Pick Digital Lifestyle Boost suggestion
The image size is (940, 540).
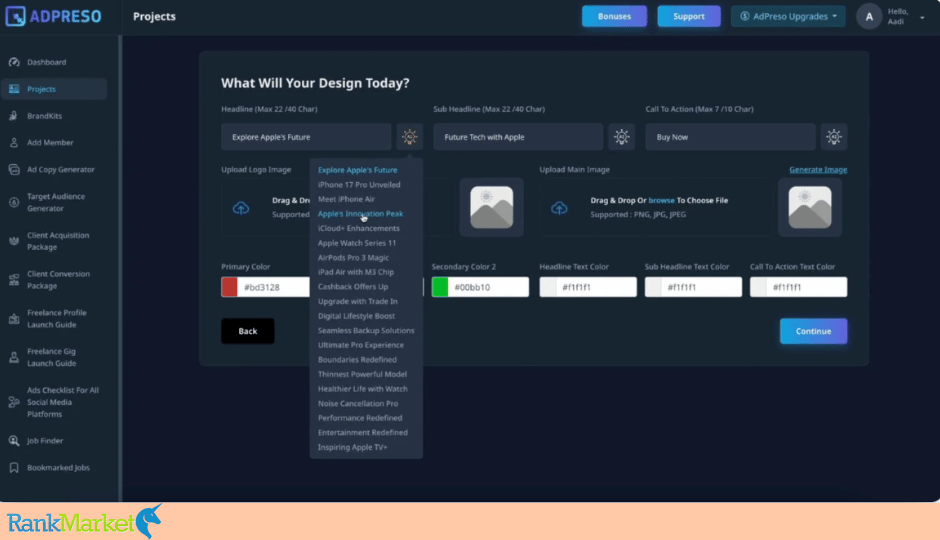tap(356, 316)
